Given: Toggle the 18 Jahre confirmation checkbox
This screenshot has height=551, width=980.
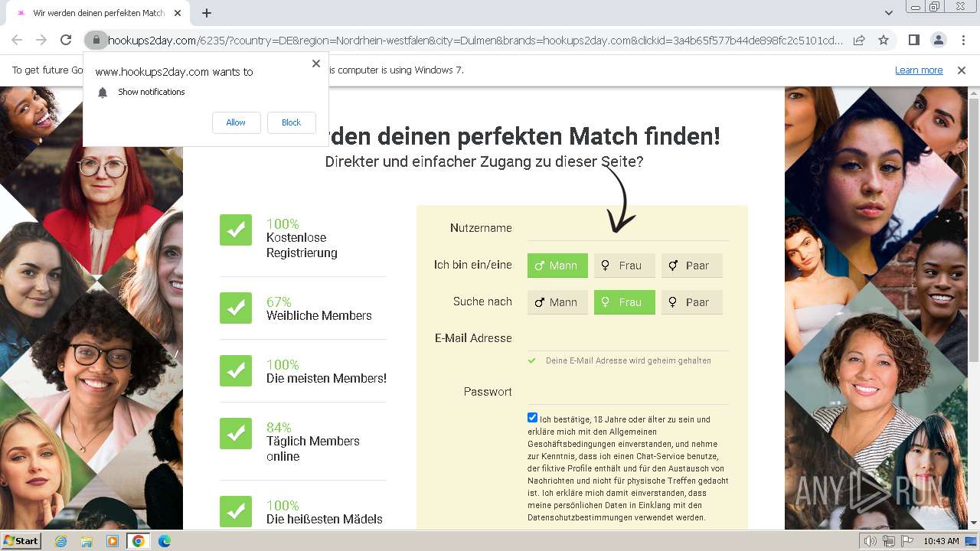Looking at the screenshot, I should click(x=533, y=418).
